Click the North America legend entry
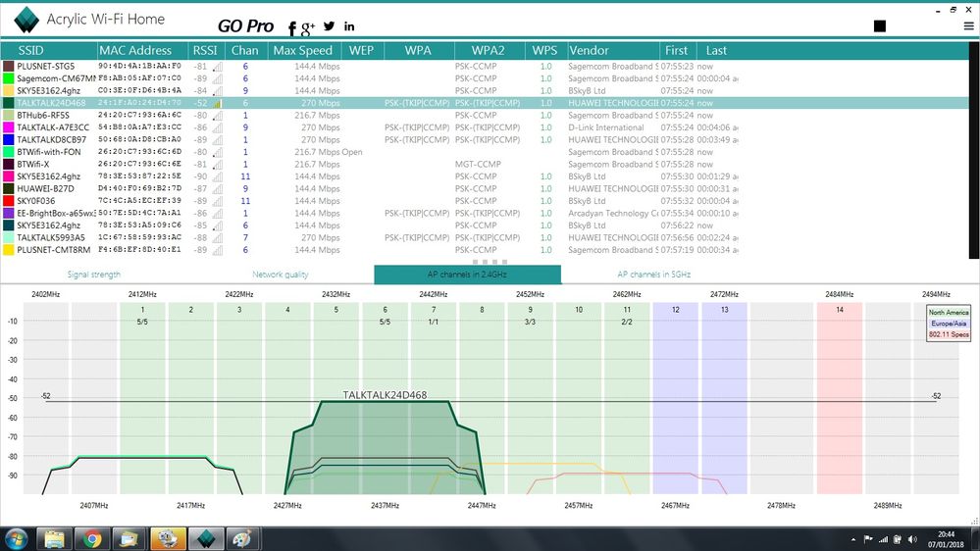Viewport: 980px width, 551px height. click(x=949, y=312)
